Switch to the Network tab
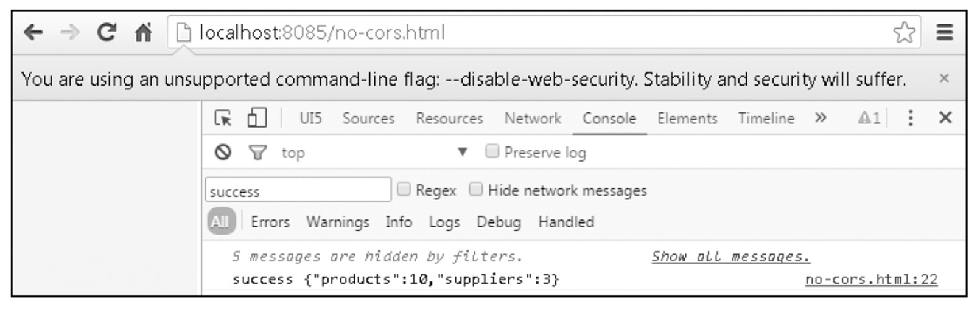This screenshot has width=980, height=310. [533, 118]
